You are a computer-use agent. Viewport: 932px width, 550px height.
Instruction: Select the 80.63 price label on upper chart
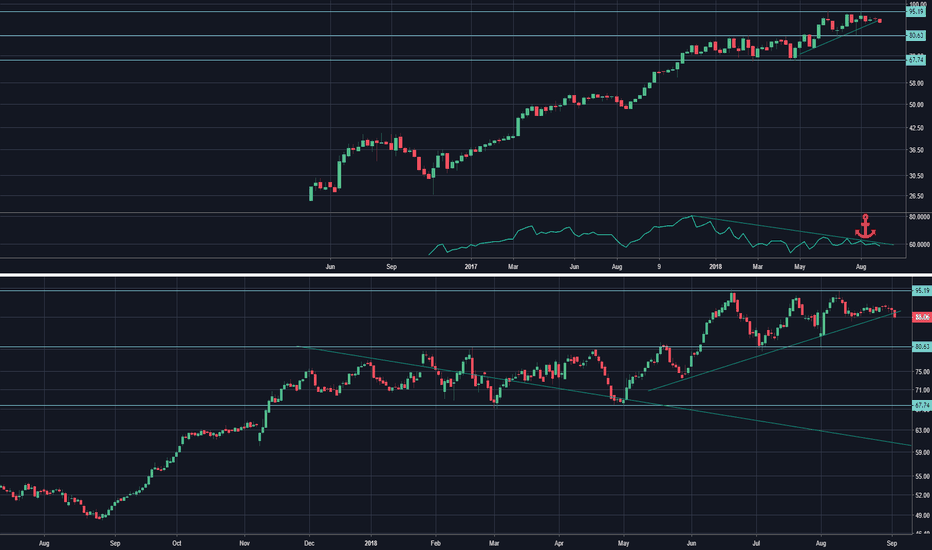point(916,36)
